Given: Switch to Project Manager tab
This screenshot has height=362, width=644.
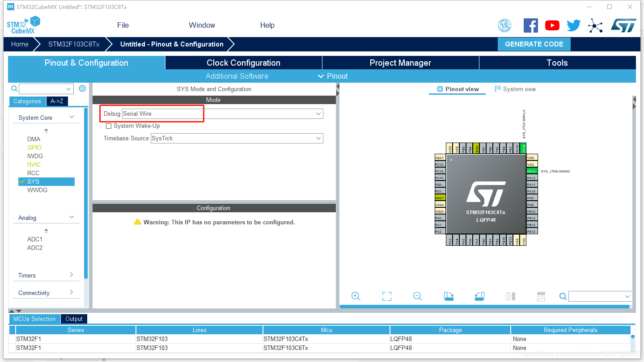Looking at the screenshot, I should point(400,63).
